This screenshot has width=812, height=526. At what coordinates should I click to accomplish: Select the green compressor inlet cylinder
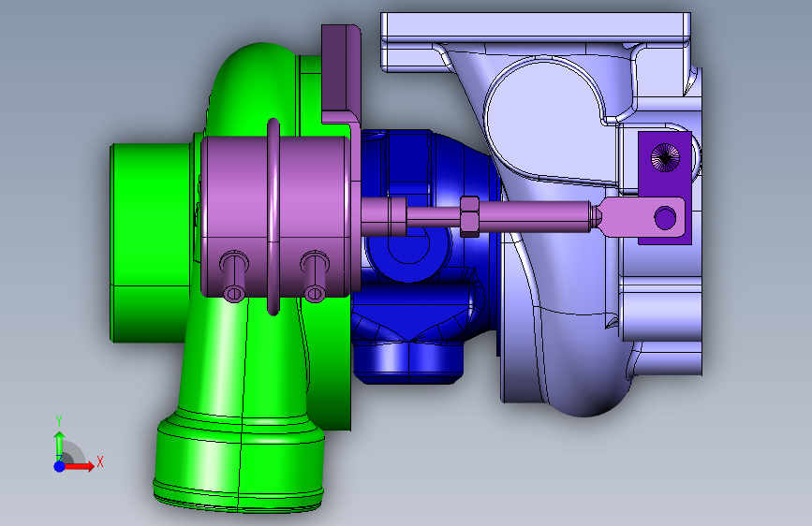tap(150, 242)
